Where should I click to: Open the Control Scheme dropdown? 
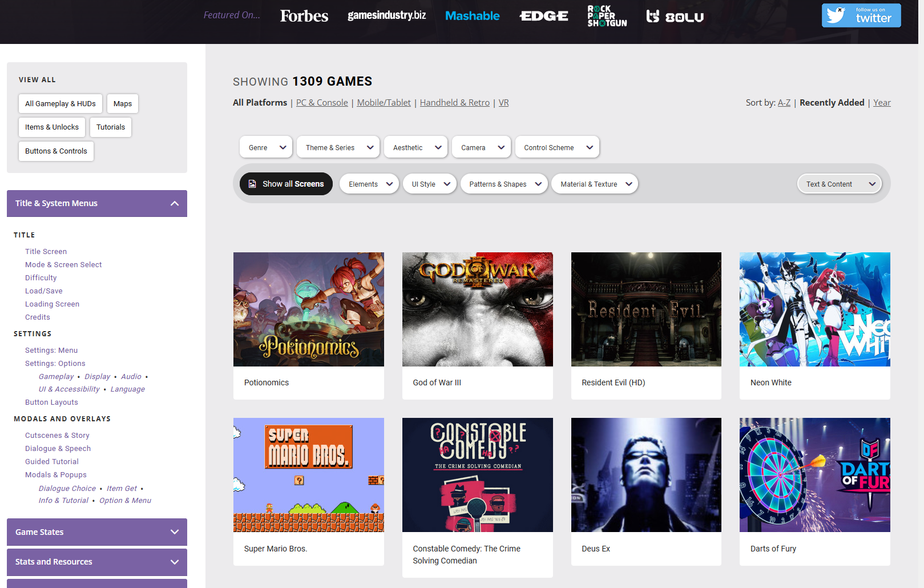pos(557,147)
